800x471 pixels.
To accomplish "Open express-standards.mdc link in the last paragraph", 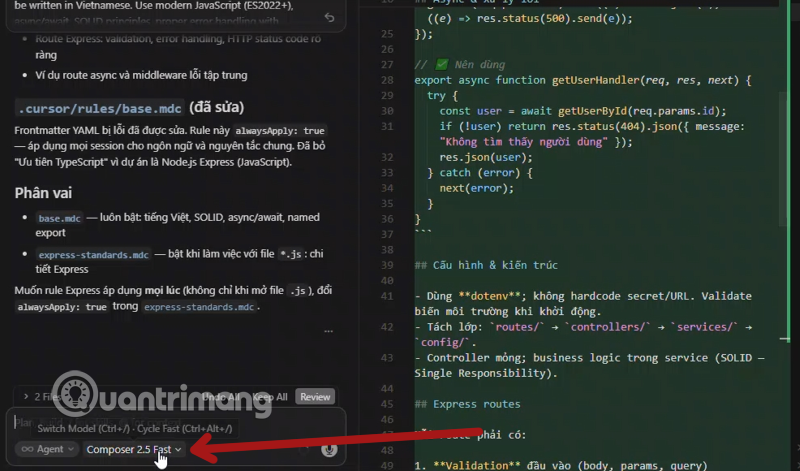I will (199, 307).
